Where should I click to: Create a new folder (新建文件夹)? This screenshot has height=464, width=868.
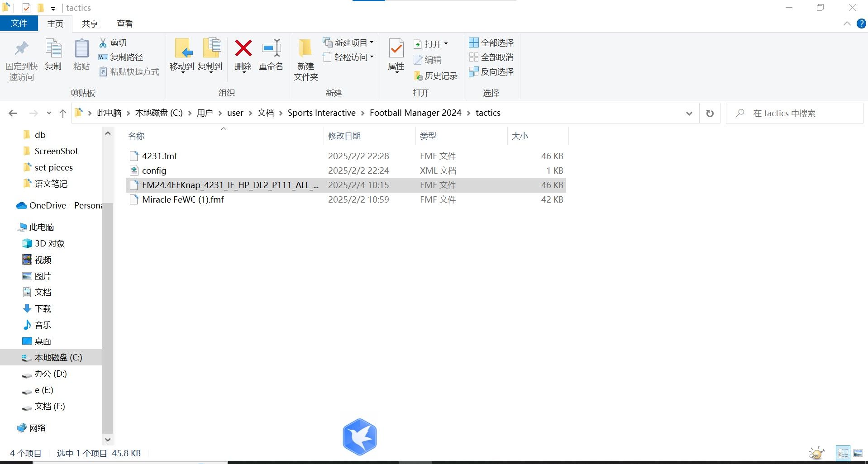[306, 60]
